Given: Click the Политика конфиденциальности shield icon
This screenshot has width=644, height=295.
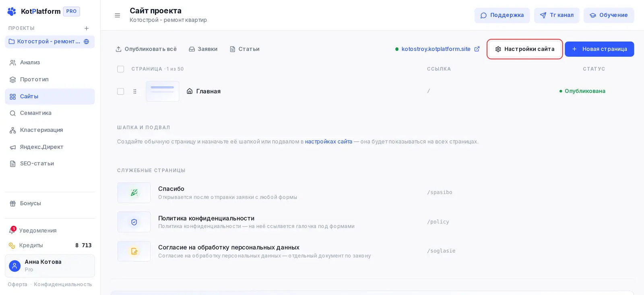Looking at the screenshot, I should point(134,222).
